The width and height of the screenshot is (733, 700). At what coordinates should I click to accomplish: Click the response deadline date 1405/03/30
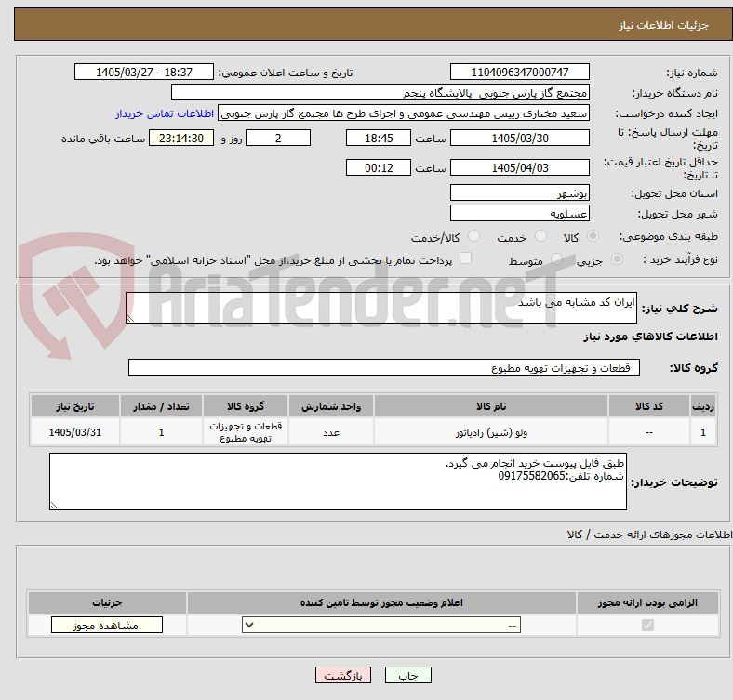519,138
